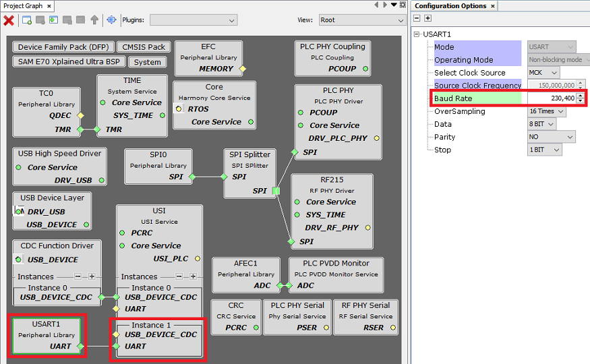
Task: Click the Device Family Pack (DFP) button
Action: (x=62, y=47)
